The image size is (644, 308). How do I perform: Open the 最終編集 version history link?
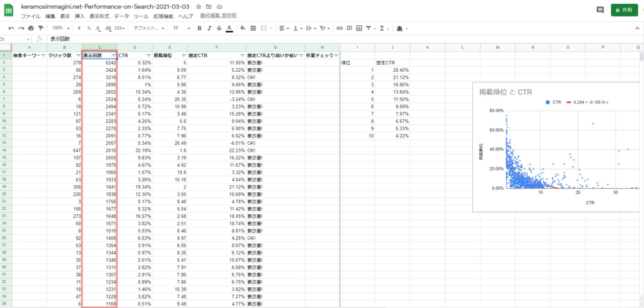[217, 16]
